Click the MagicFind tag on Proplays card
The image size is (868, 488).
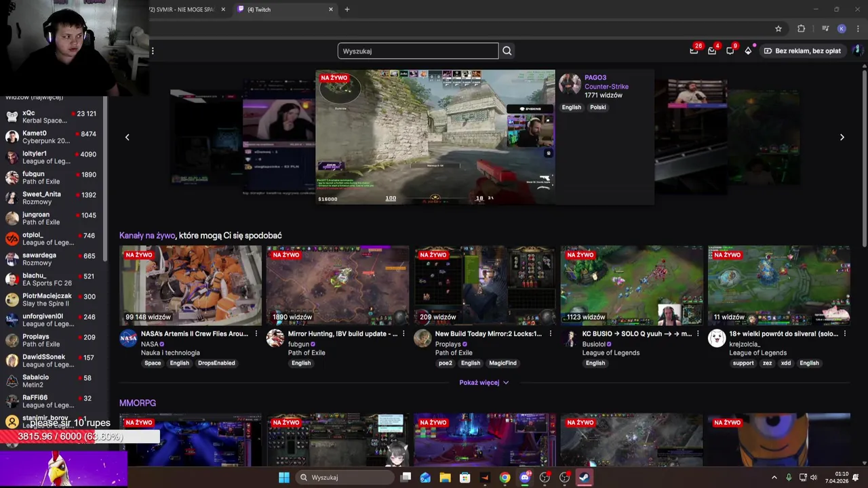502,363
